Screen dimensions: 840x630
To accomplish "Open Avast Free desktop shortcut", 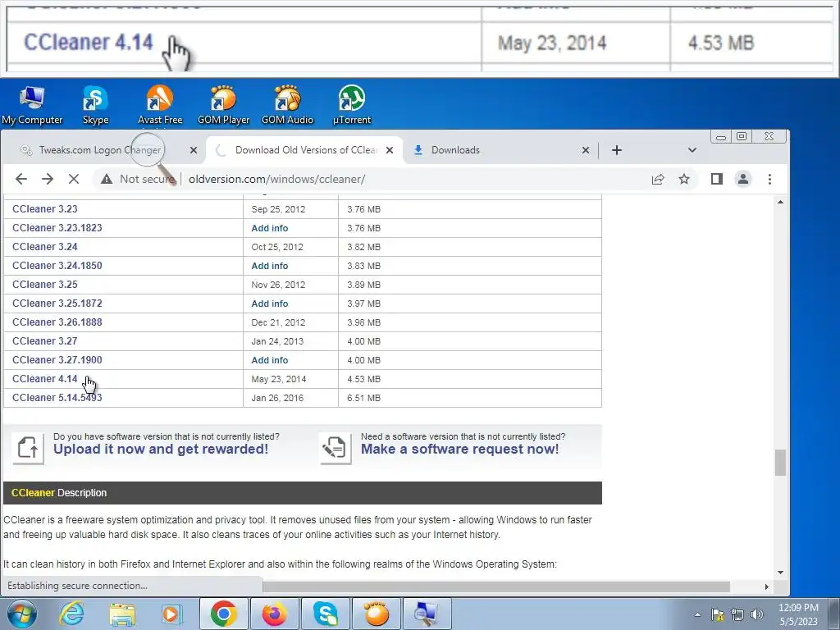I will pyautogui.click(x=160, y=105).
